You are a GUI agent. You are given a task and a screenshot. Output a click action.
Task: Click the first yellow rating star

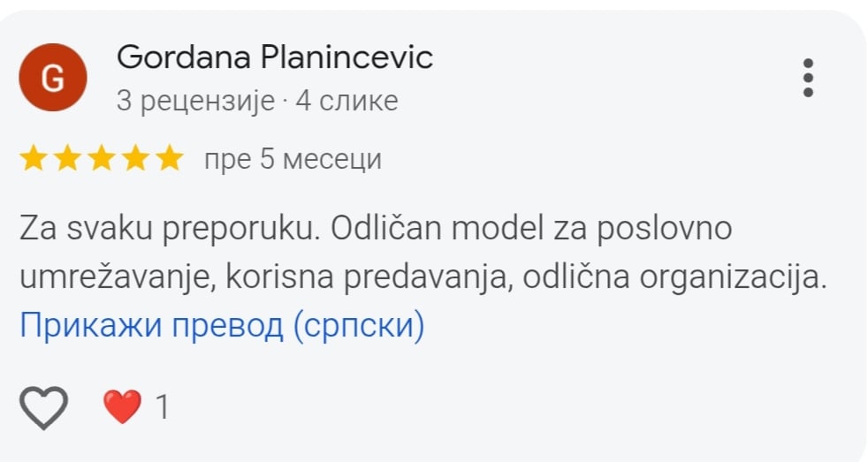(x=34, y=160)
